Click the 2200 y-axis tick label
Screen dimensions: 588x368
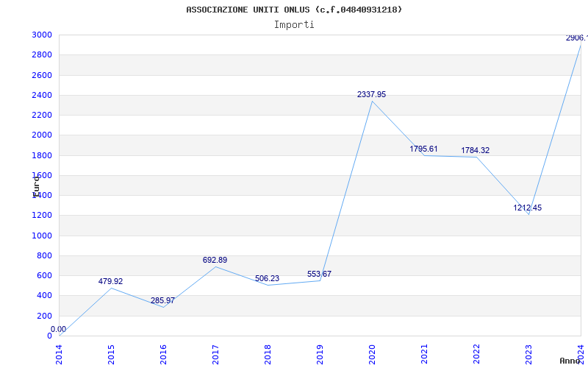click(42, 115)
